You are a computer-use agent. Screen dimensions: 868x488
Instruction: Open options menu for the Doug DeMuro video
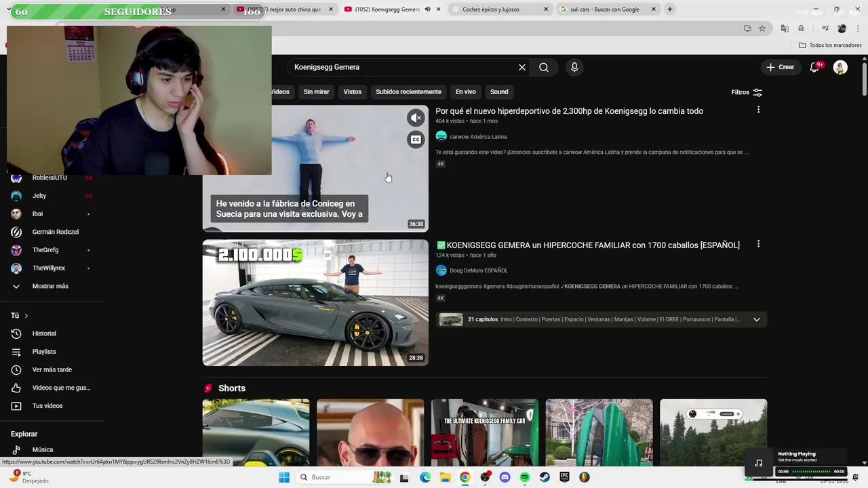(758, 244)
